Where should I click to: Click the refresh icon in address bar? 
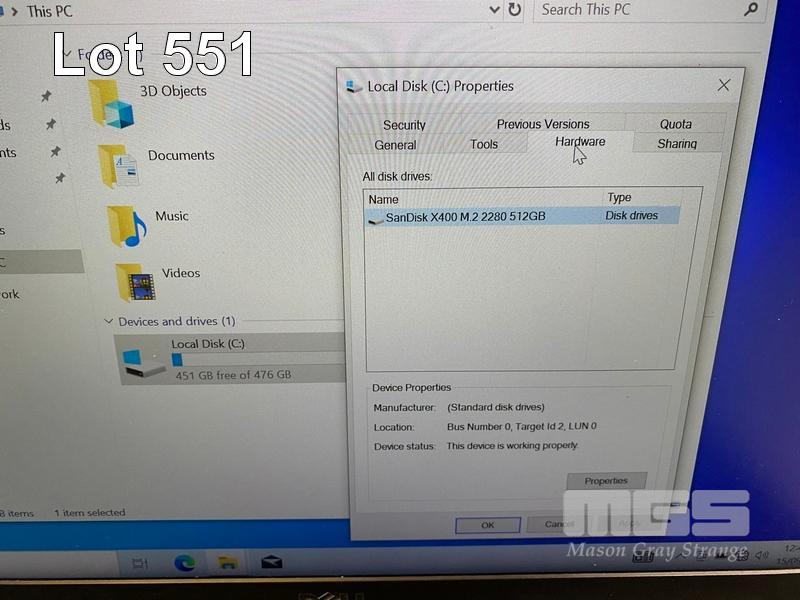click(515, 10)
